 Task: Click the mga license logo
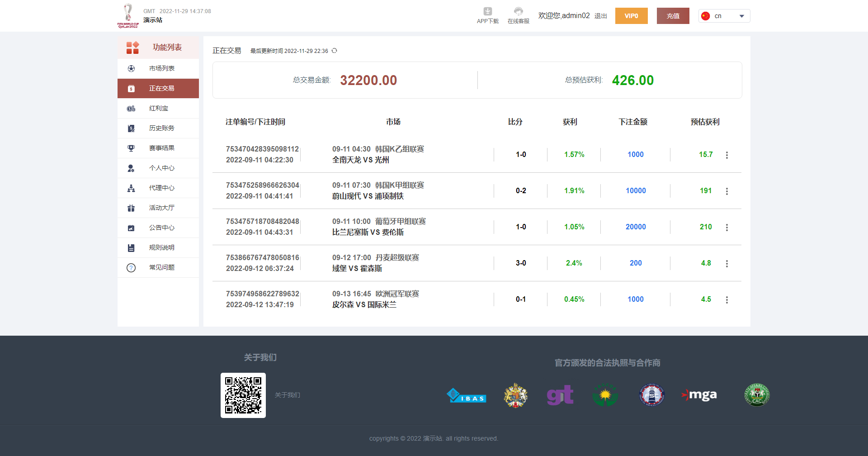coord(699,395)
